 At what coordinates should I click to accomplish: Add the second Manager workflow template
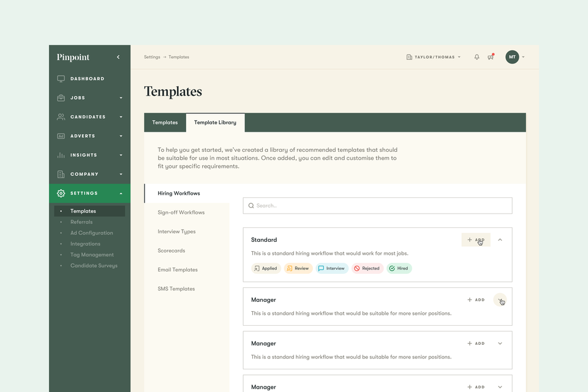[476, 343]
